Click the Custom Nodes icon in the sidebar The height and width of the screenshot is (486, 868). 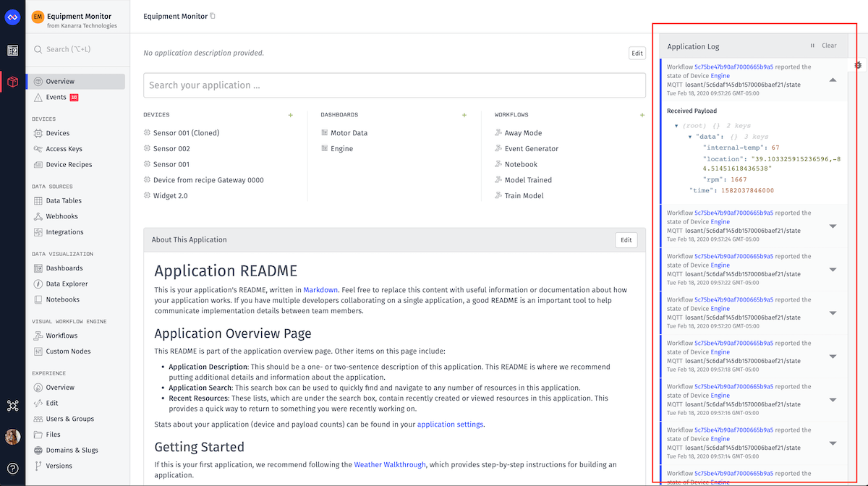pyautogui.click(x=38, y=351)
